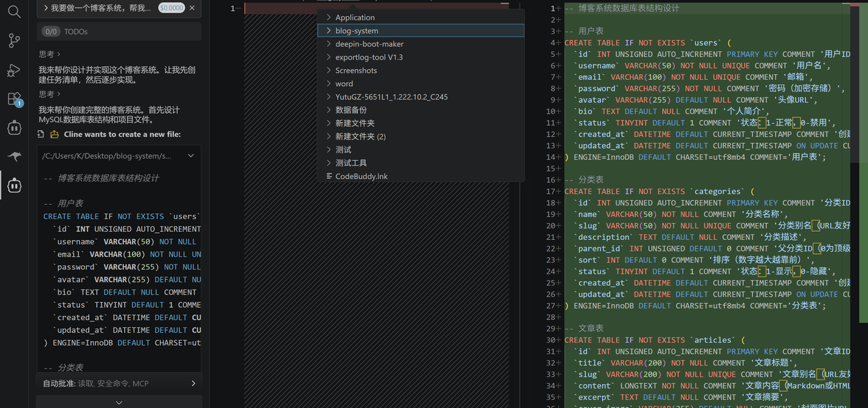Click the new-file document icon beside Cline message
Image resolution: width=868 pixels, height=408 pixels.
pos(41,134)
